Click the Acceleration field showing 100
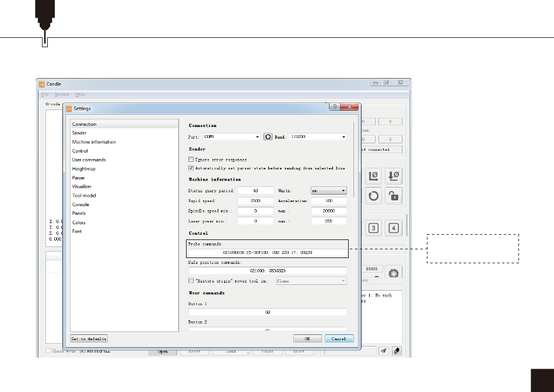This screenshot has width=554, height=392. click(328, 201)
